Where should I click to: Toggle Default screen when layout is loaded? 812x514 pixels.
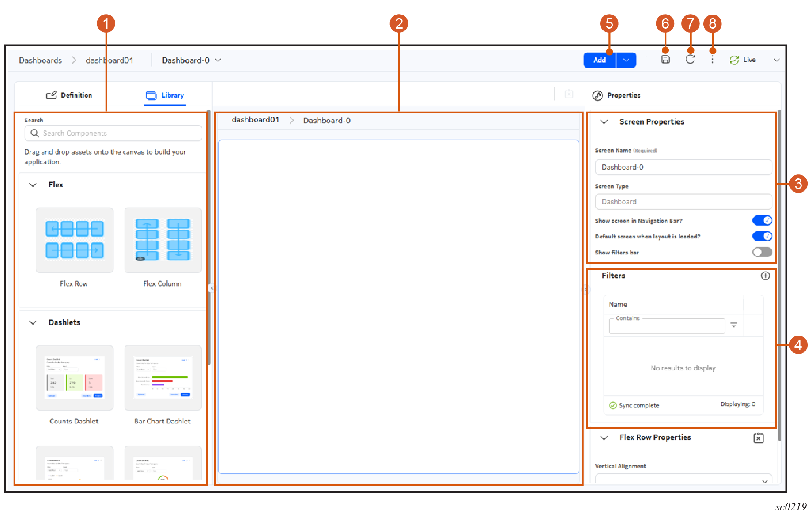pyautogui.click(x=762, y=236)
